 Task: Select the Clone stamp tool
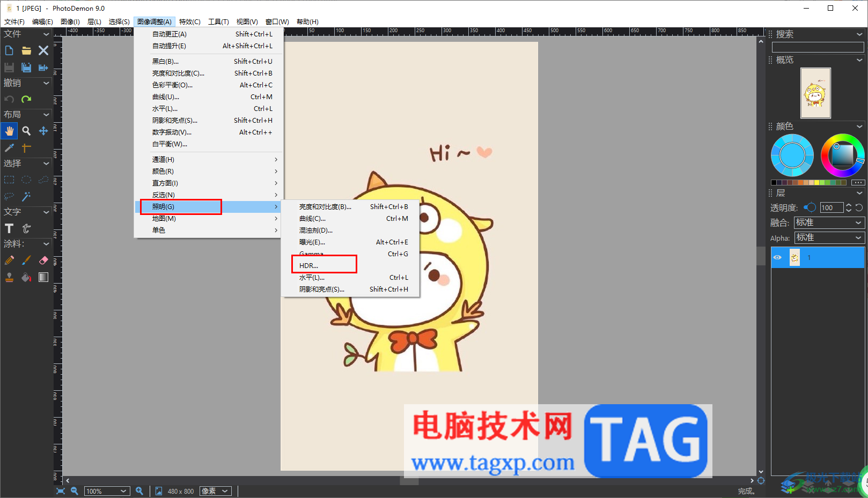point(9,277)
